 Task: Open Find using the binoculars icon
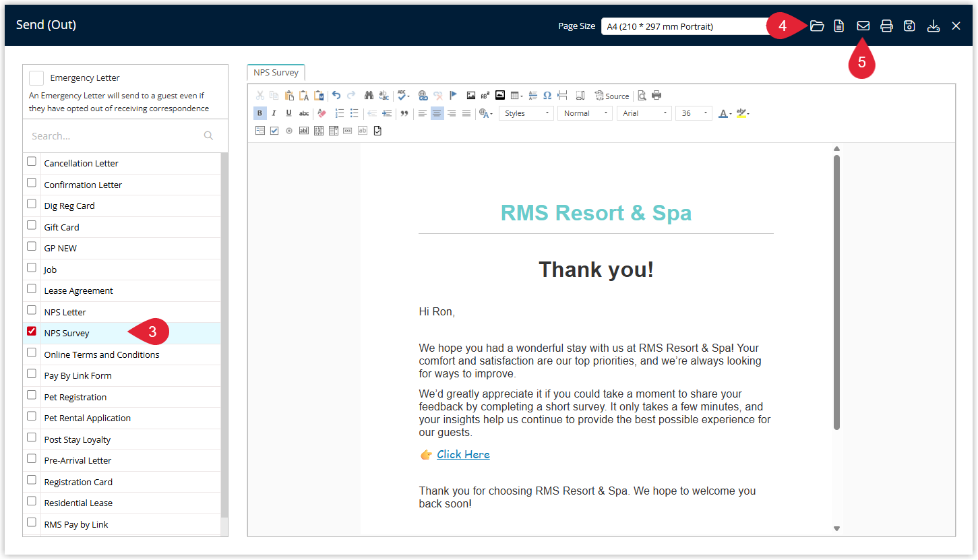tap(369, 95)
